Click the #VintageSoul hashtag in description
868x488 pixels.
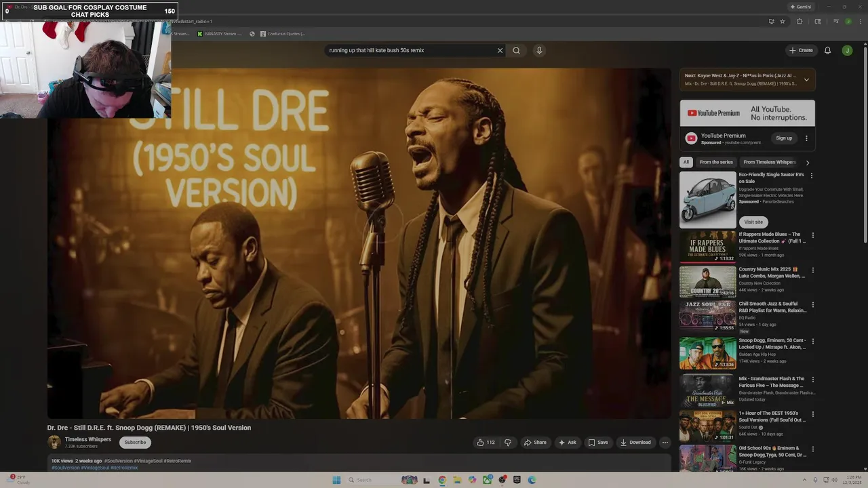(x=95, y=468)
